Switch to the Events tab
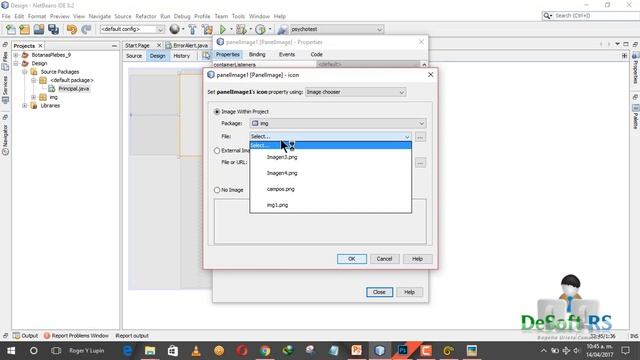This screenshot has height=360, width=640. [x=287, y=54]
